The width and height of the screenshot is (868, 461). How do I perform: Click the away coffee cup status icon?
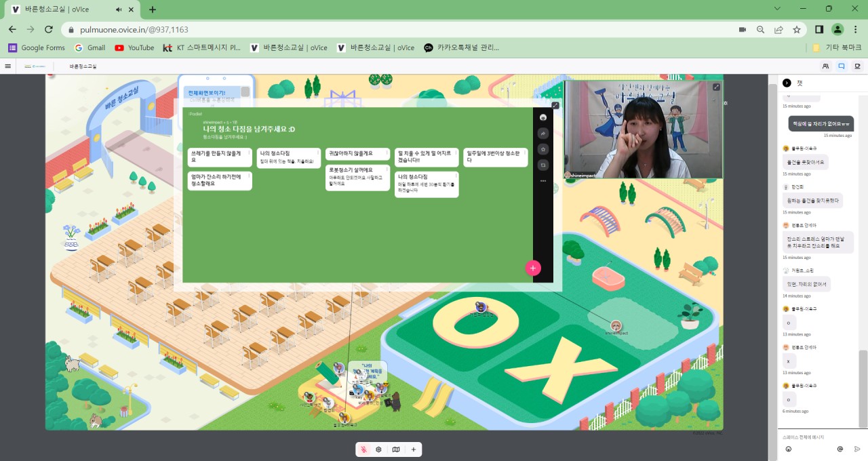pyautogui.click(x=857, y=66)
